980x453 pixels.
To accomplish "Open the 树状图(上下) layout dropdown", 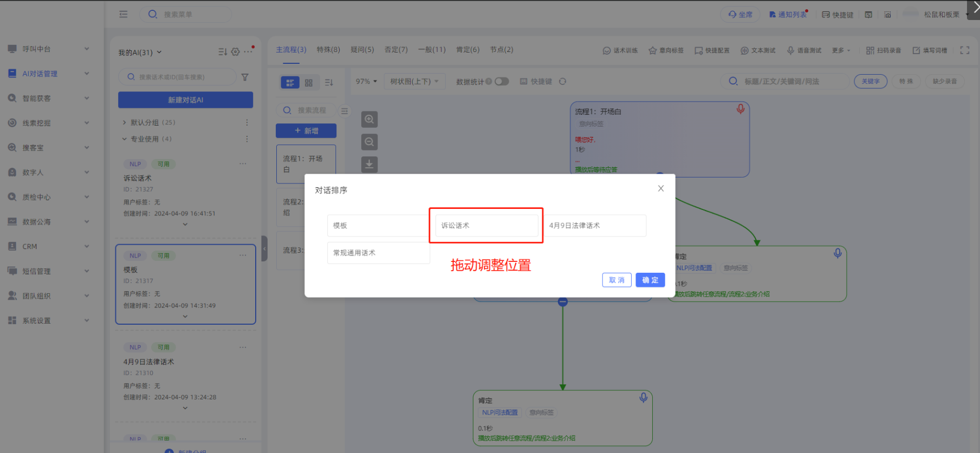I will click(414, 82).
